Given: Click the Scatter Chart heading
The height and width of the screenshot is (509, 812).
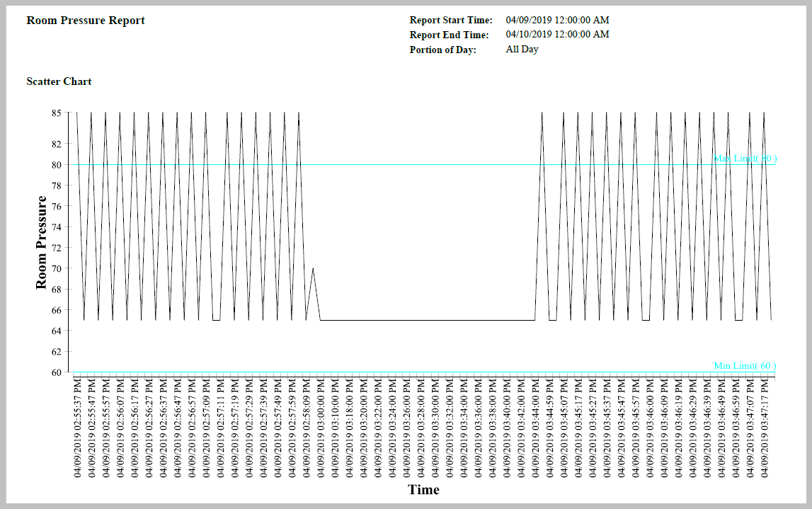Looking at the screenshot, I should (59, 81).
